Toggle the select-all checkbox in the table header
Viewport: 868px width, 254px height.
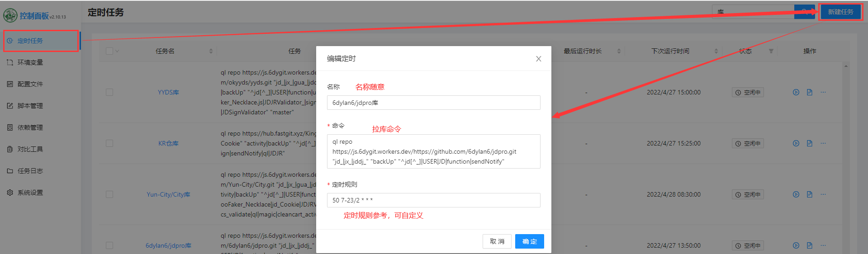coord(109,51)
